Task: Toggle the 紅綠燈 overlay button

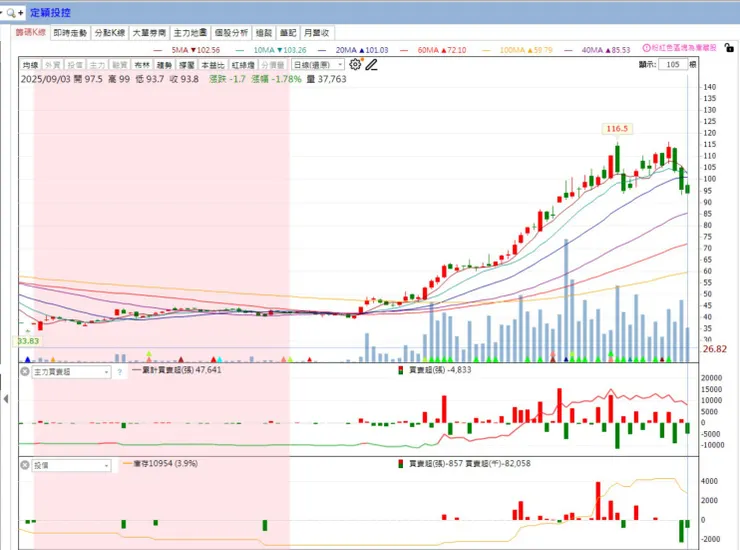Action: [243, 65]
